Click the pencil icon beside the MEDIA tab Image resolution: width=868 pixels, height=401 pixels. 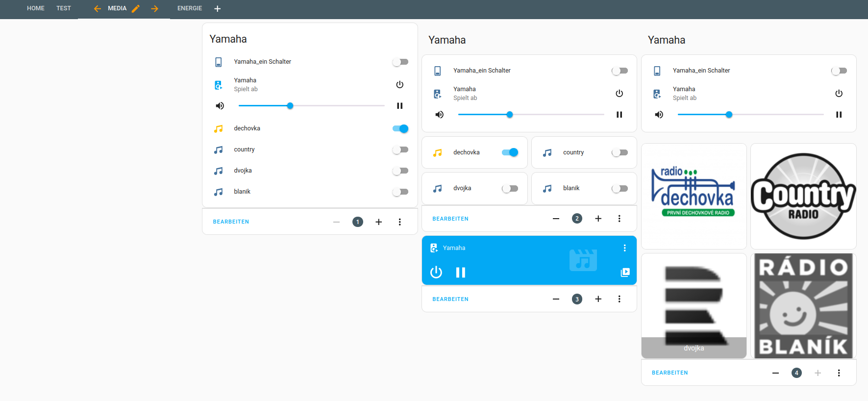click(x=136, y=9)
